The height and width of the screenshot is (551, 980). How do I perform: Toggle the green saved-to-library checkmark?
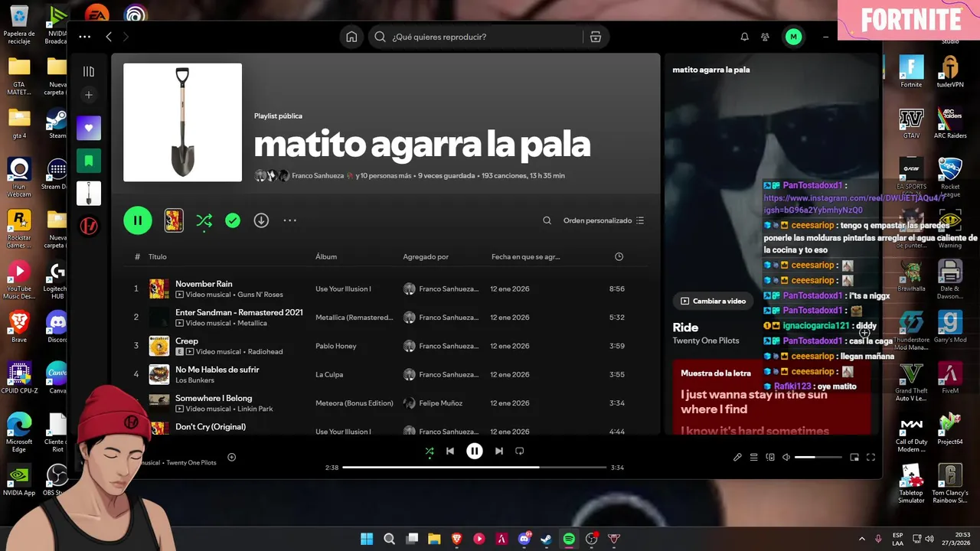233,220
